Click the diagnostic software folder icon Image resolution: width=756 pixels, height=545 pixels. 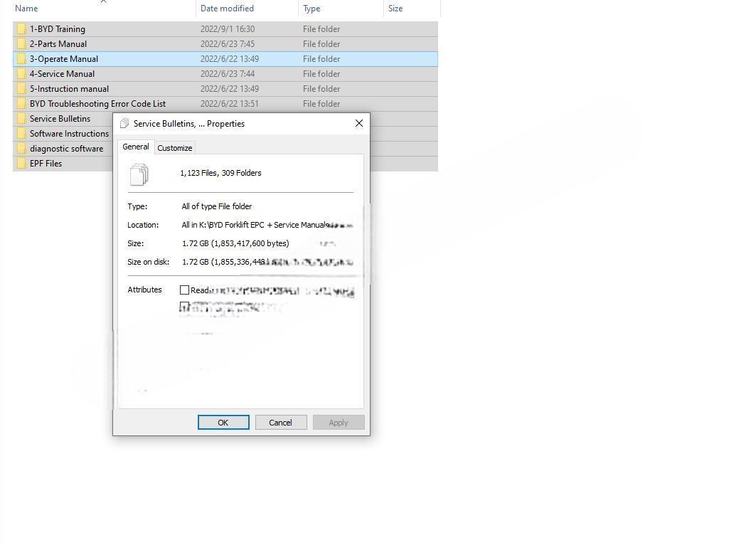pyautogui.click(x=21, y=149)
